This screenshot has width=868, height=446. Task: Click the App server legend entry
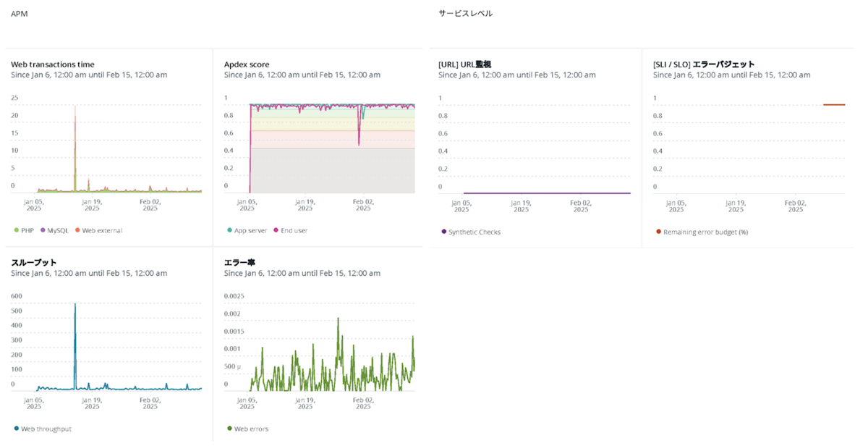[247, 230]
